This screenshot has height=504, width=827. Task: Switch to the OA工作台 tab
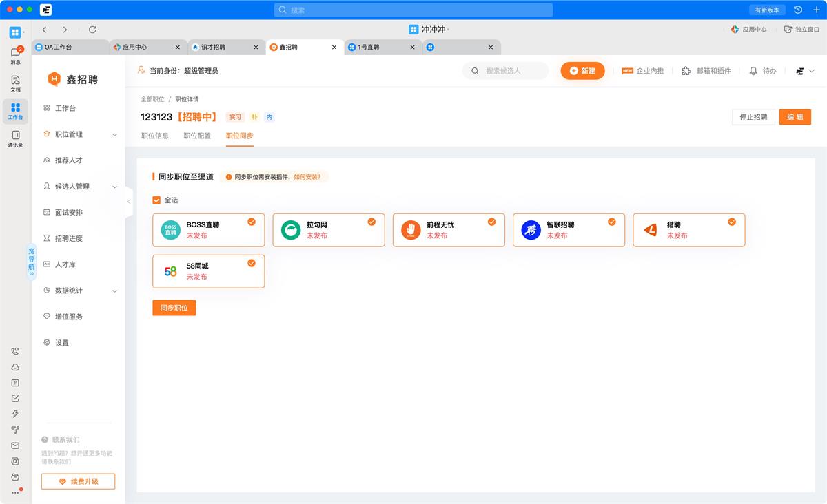click(71, 47)
